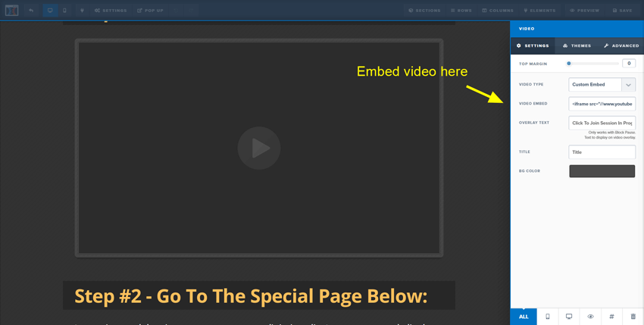Open the Columns manager
644x325 pixels.
[497, 11]
